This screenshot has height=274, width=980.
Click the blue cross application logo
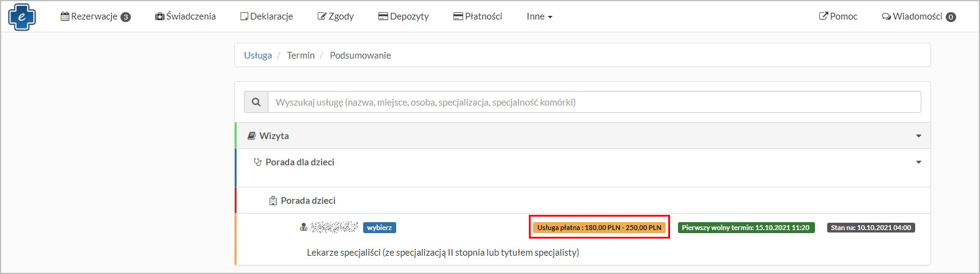[x=22, y=16]
